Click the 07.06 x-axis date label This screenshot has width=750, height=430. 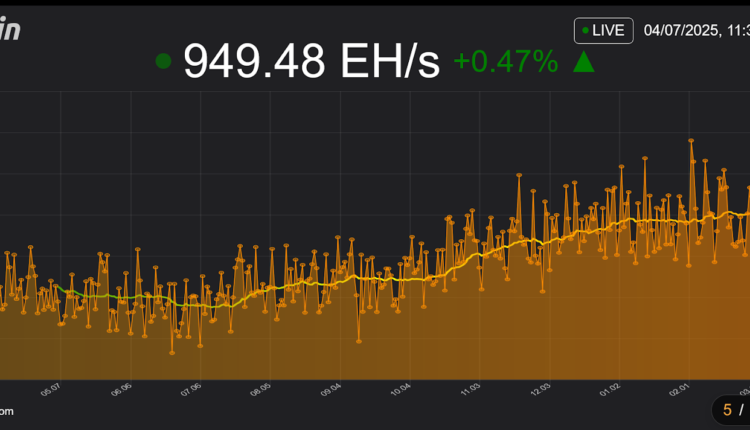coord(190,389)
